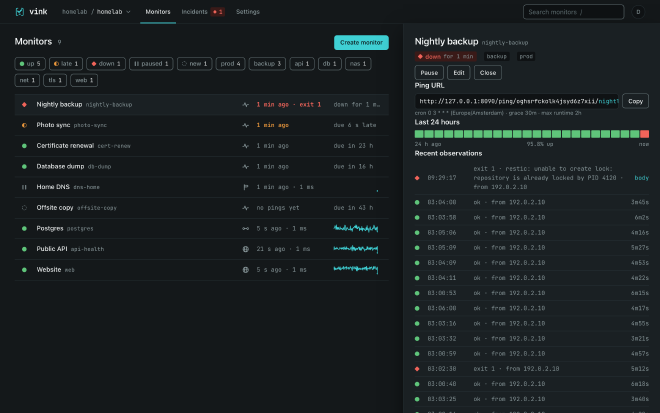Image resolution: width=660 pixels, height=413 pixels.
Task: Select the Home DNS monitor name
Action: click(x=53, y=187)
